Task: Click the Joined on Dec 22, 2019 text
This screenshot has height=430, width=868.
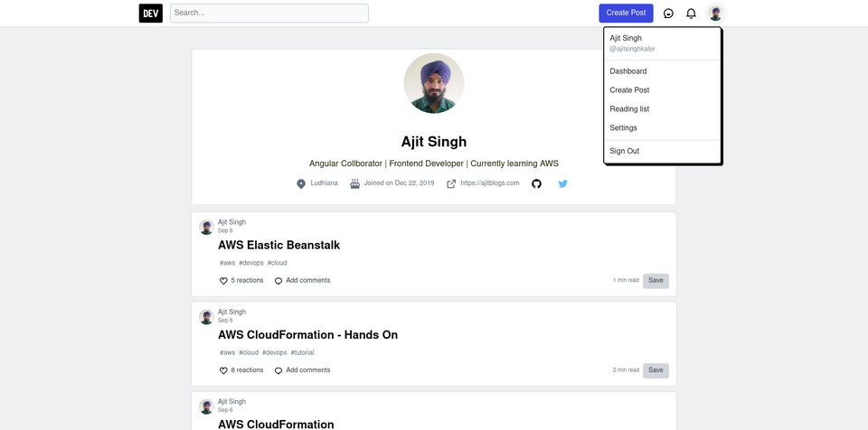Action: point(399,183)
